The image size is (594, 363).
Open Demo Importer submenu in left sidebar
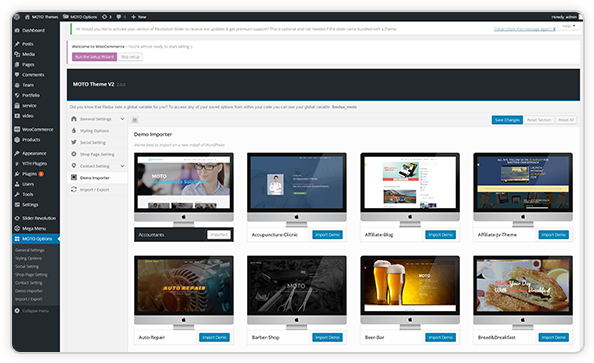point(29,291)
